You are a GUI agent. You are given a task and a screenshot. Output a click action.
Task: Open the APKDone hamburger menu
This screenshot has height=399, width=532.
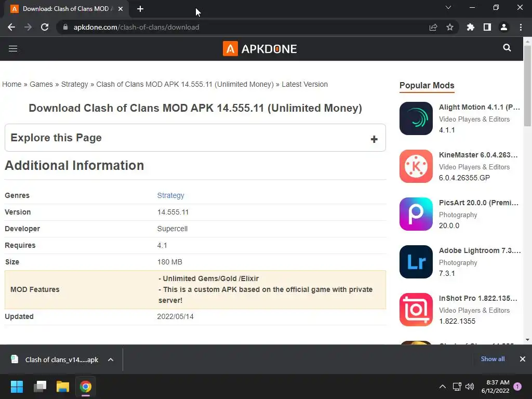click(13, 48)
